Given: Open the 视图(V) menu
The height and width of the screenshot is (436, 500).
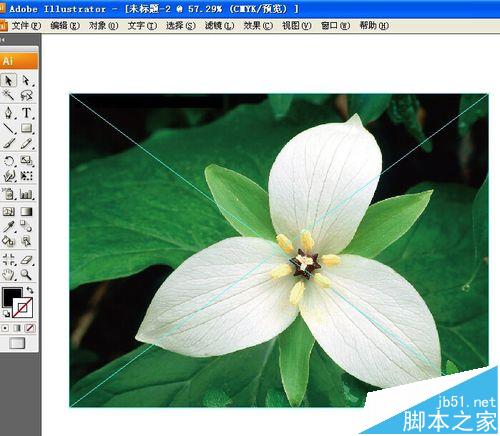Looking at the screenshot, I should coord(297,26).
